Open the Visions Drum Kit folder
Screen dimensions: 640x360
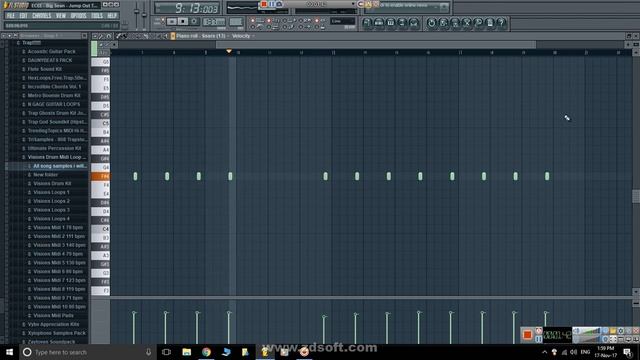pos(52,183)
